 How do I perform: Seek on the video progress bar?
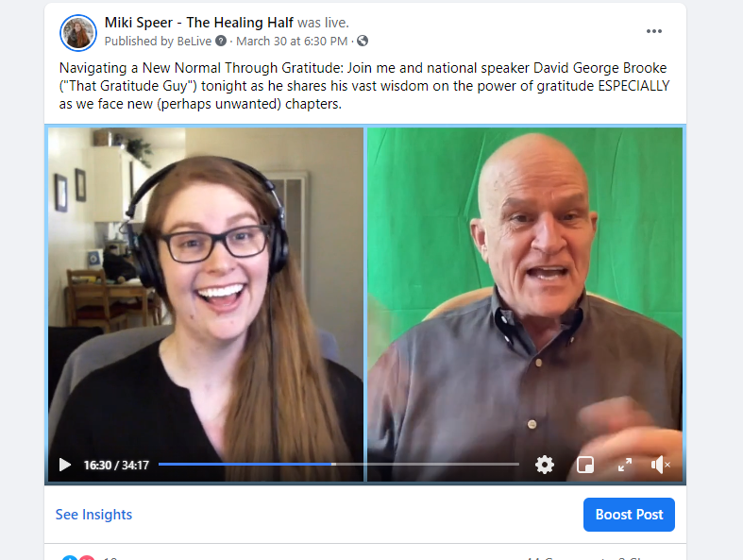(x=339, y=465)
